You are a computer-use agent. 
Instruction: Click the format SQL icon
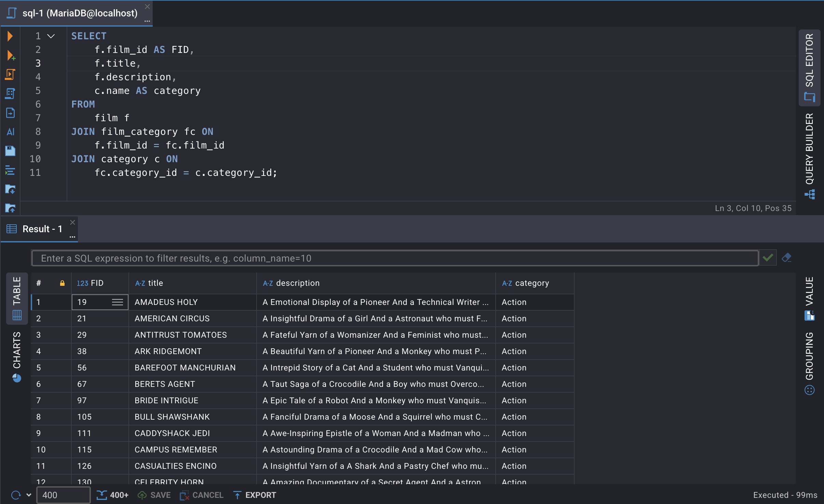(10, 170)
